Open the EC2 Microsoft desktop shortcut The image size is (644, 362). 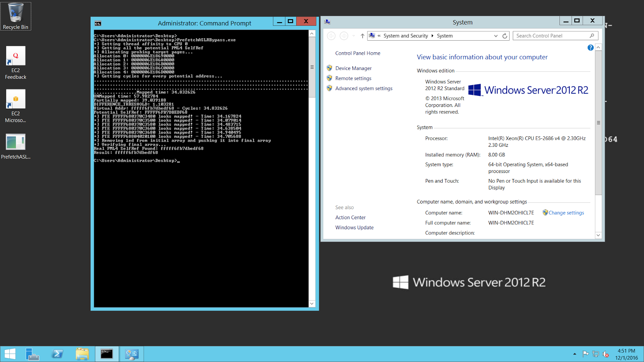click(x=16, y=106)
